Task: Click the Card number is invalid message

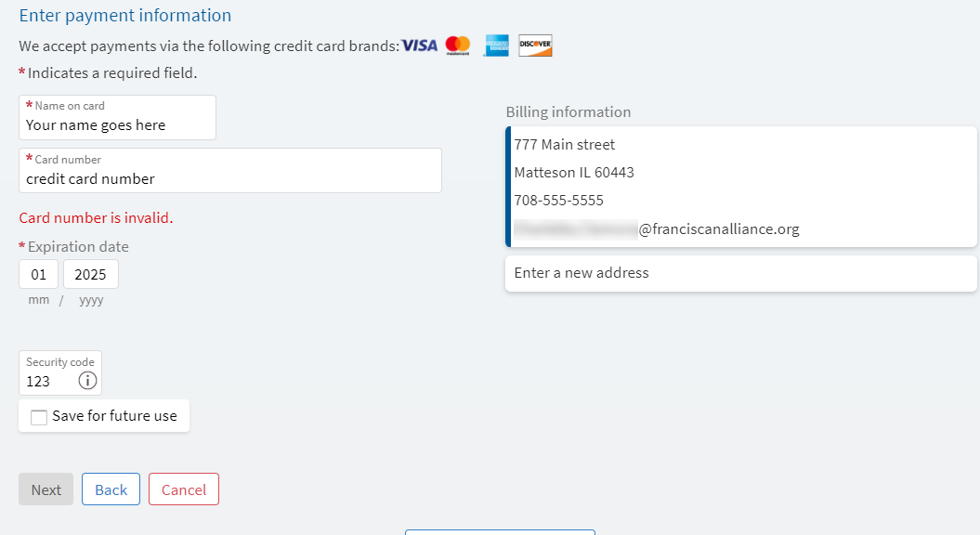Action: [x=96, y=218]
